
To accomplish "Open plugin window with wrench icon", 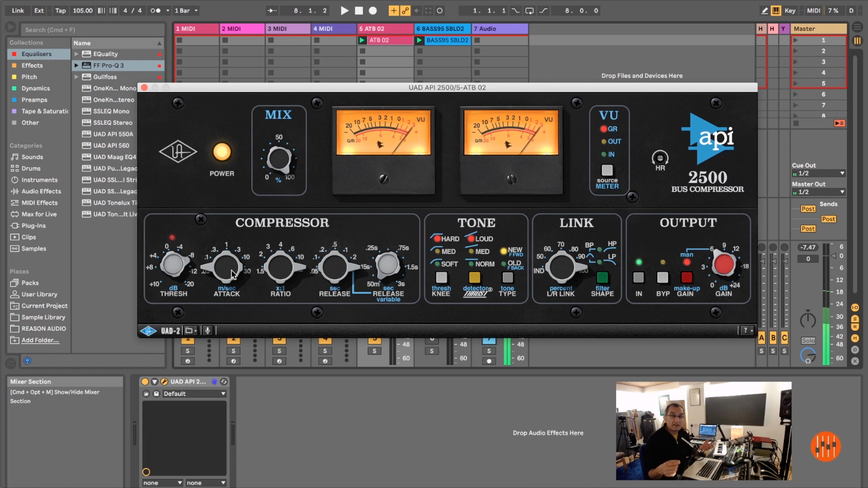I will coord(164,382).
